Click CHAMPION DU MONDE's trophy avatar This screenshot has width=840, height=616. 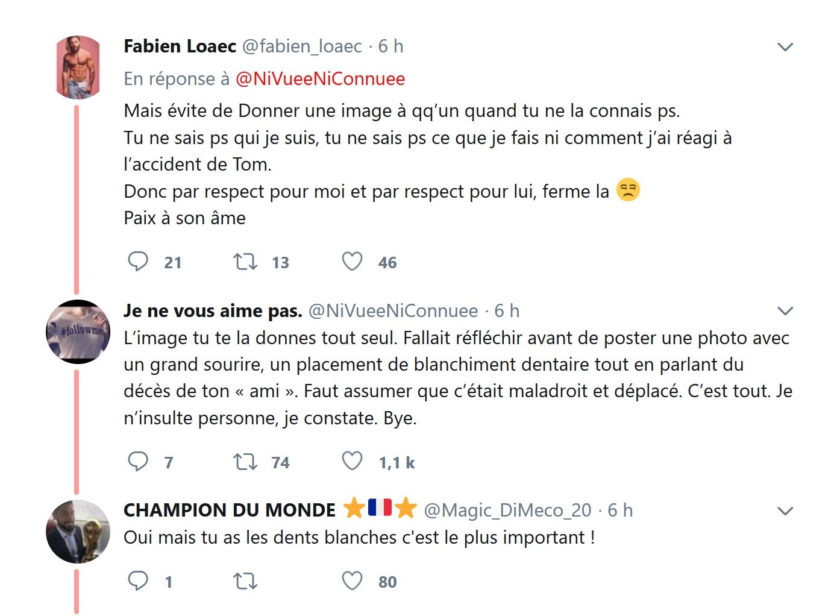click(x=78, y=532)
